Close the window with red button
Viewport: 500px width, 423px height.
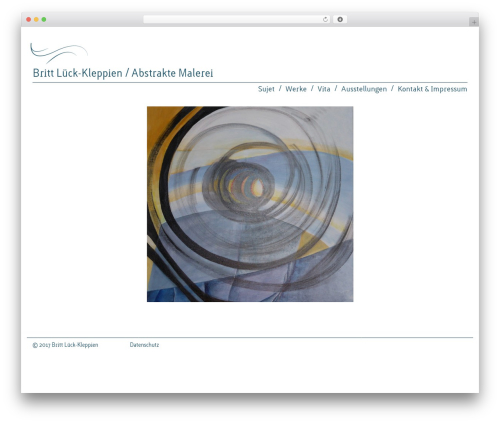tap(29, 20)
